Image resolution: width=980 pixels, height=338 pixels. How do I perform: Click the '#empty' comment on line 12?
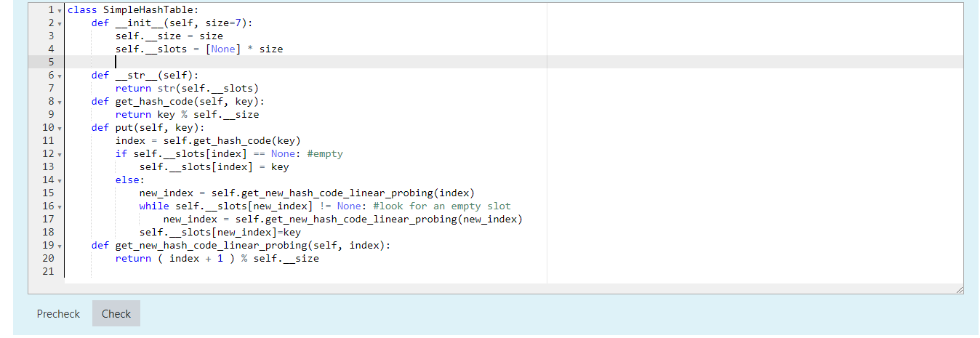(325, 154)
